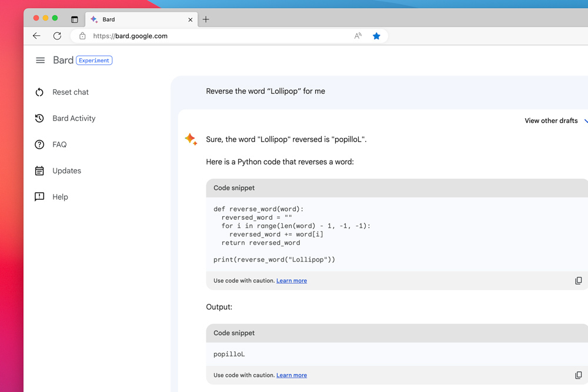Click the Bard logo text
Image resolution: width=588 pixels, height=392 pixels.
[63, 61]
